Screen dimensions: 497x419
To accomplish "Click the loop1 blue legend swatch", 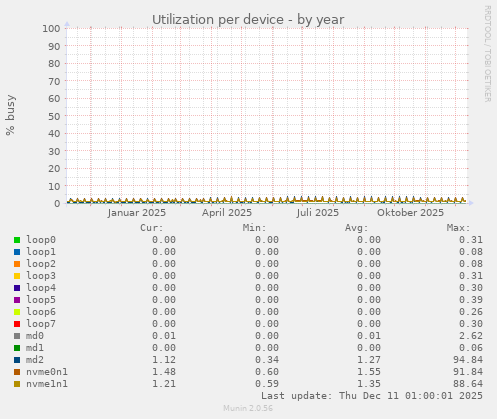I will pos(17,252).
